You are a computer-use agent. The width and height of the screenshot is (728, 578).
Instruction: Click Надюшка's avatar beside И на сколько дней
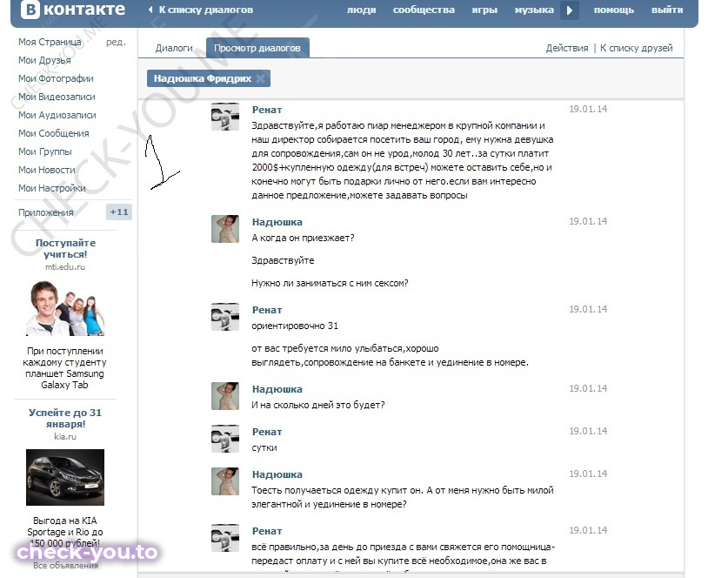coord(225,396)
